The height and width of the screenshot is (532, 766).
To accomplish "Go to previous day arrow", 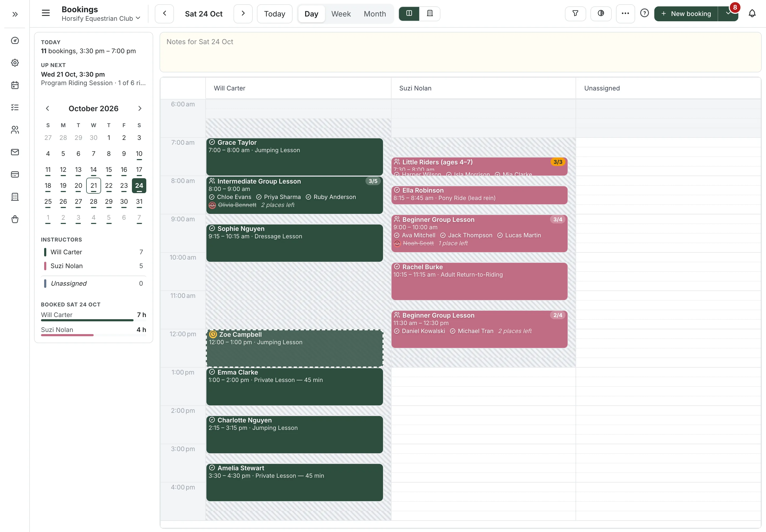I will point(164,14).
